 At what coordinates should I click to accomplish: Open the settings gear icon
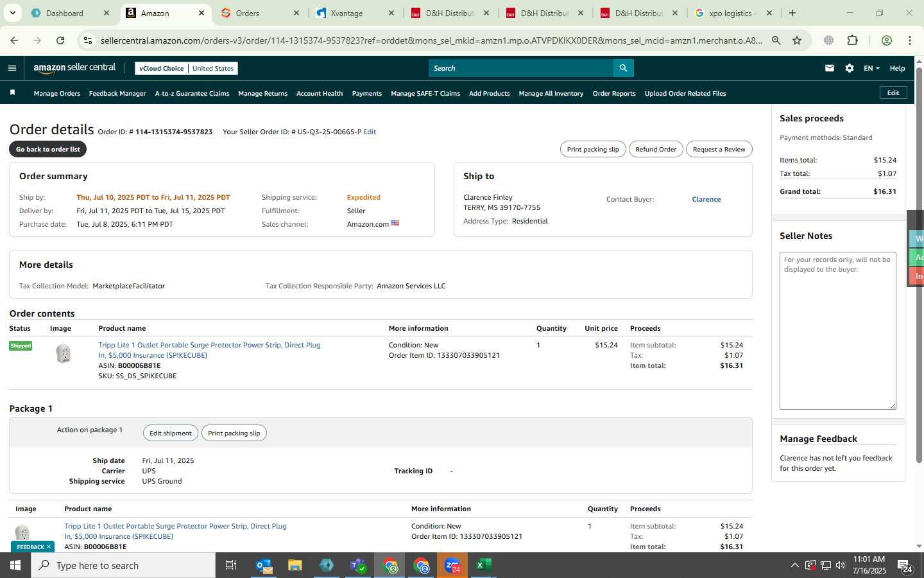849,68
